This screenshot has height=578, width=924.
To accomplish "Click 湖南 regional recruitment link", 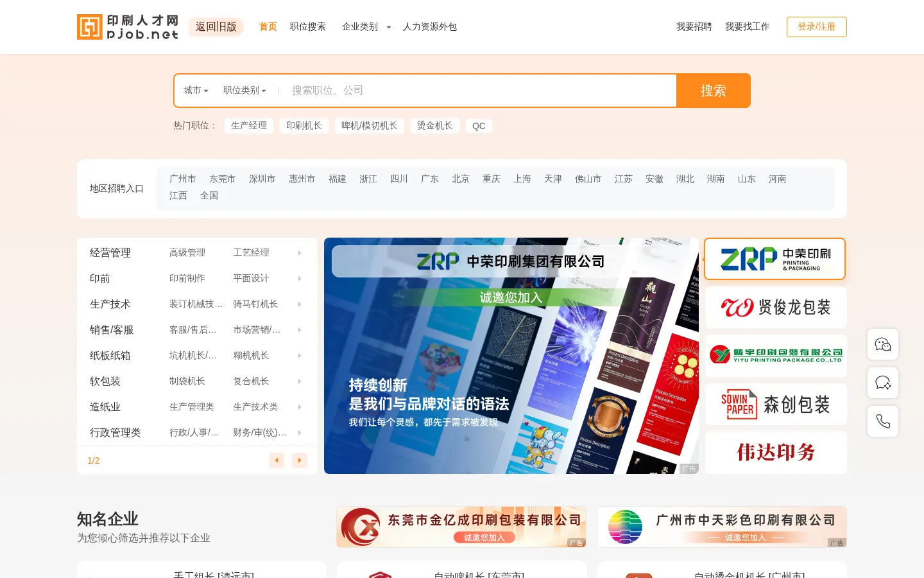I will tap(716, 179).
